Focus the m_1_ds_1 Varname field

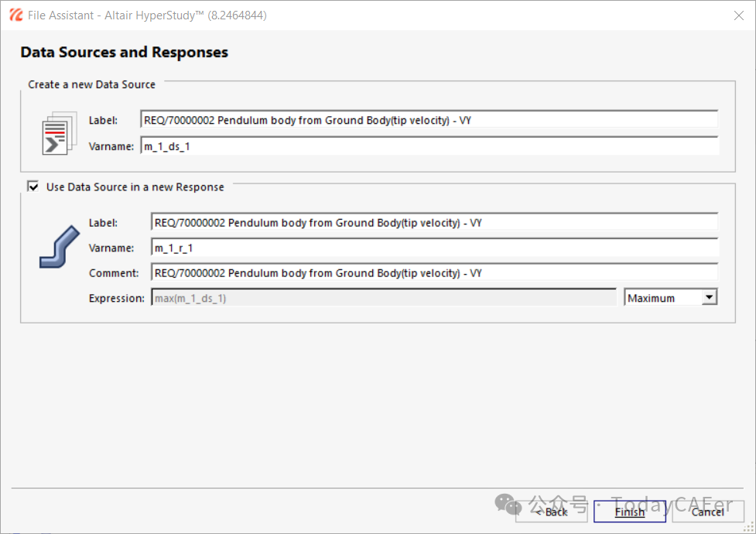[429, 145]
